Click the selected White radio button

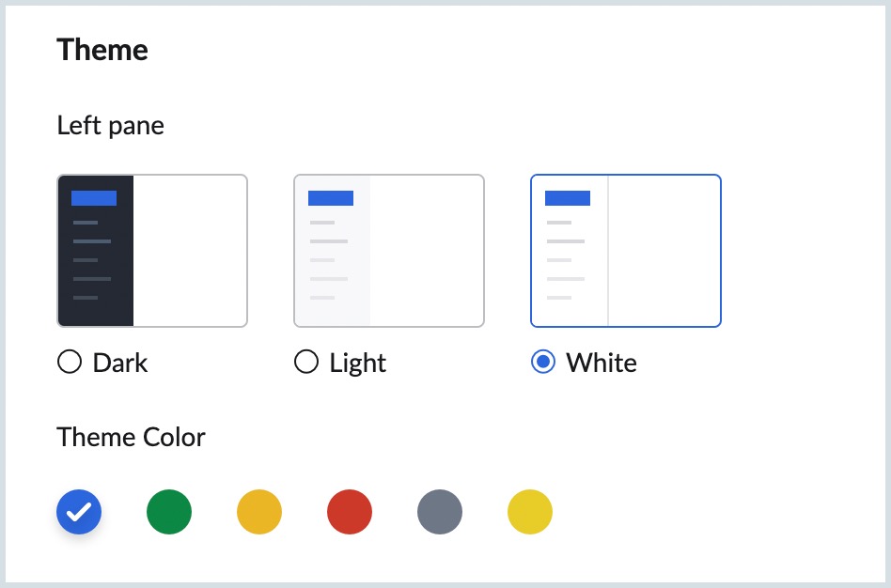[543, 363]
